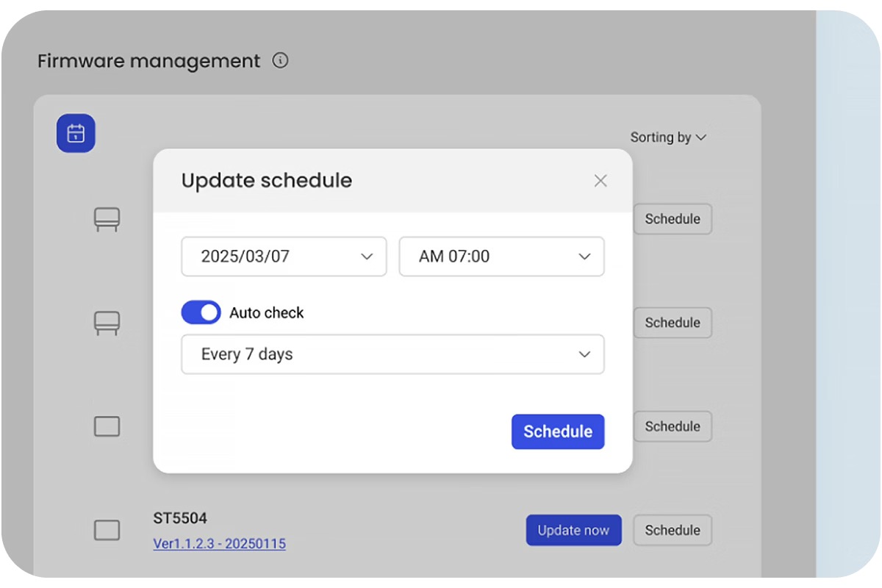Open the 2025/03/07 date dropdown
The image size is (882, 588).
click(x=284, y=257)
